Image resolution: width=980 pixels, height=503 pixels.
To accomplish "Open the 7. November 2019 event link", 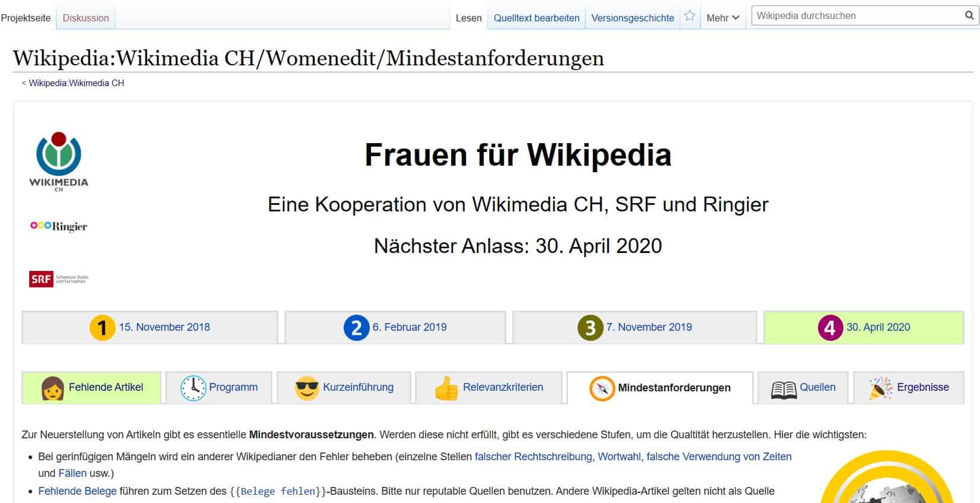I will (649, 327).
